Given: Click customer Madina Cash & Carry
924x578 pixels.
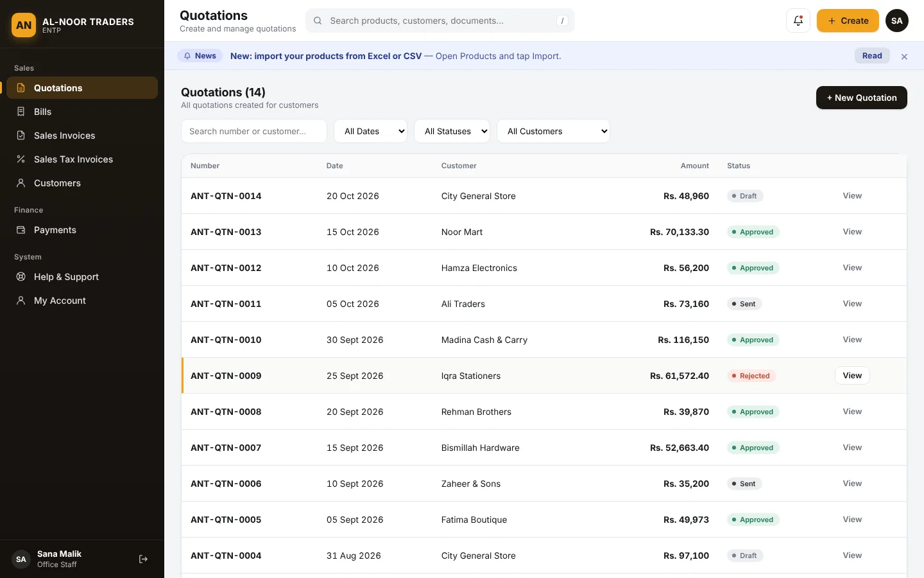Looking at the screenshot, I should [484, 340].
